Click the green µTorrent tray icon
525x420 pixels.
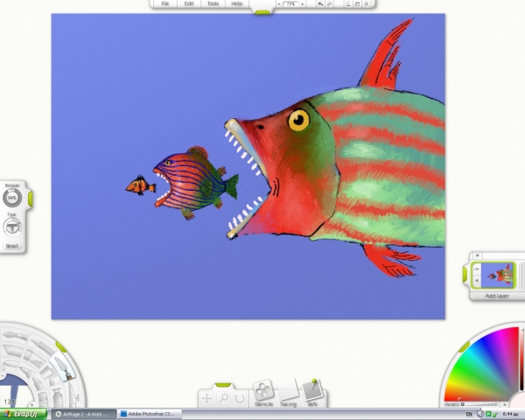pos(488,414)
